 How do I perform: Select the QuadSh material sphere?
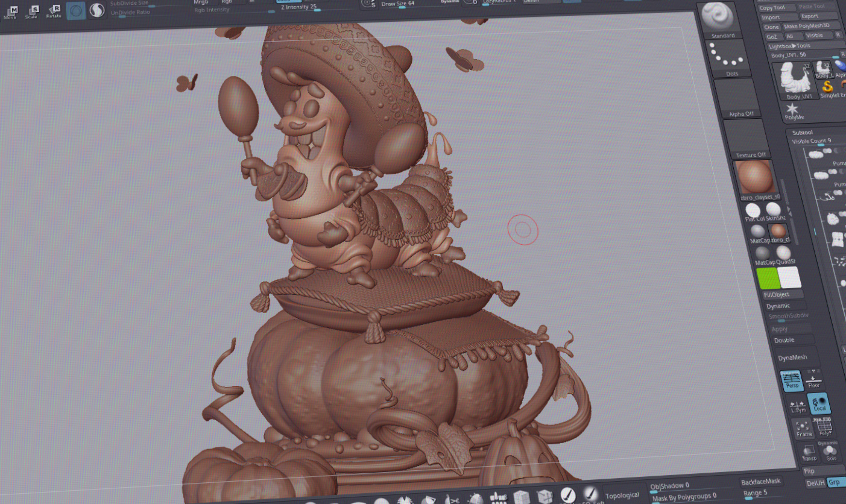783,254
